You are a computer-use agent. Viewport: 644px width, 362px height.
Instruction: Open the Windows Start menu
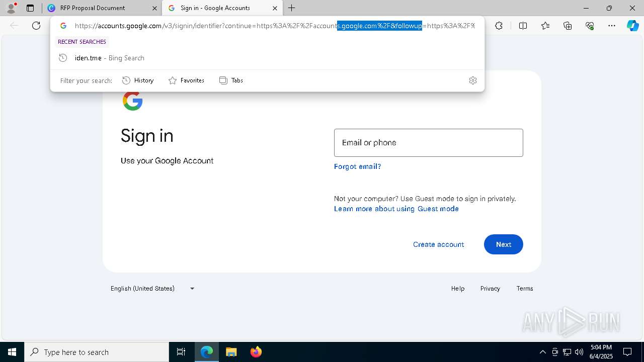point(12,352)
